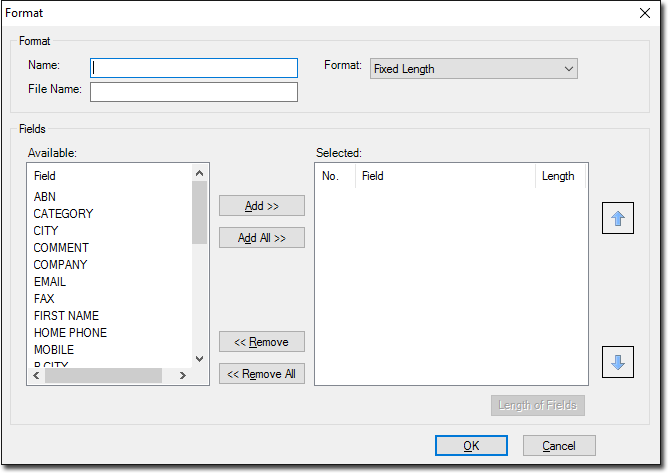Screen dimensions: 668x473
Task: Click into the File Name field
Action: 194,92
